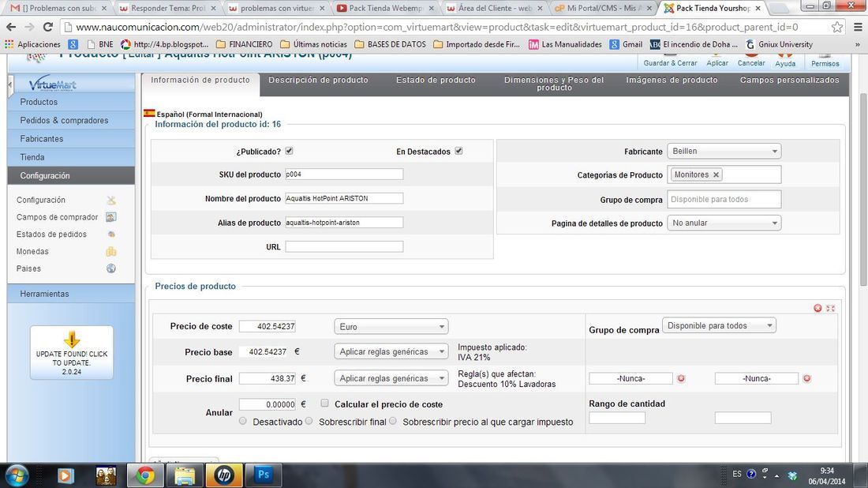
Task: Click Permisos toolbar button
Action: pos(825,60)
